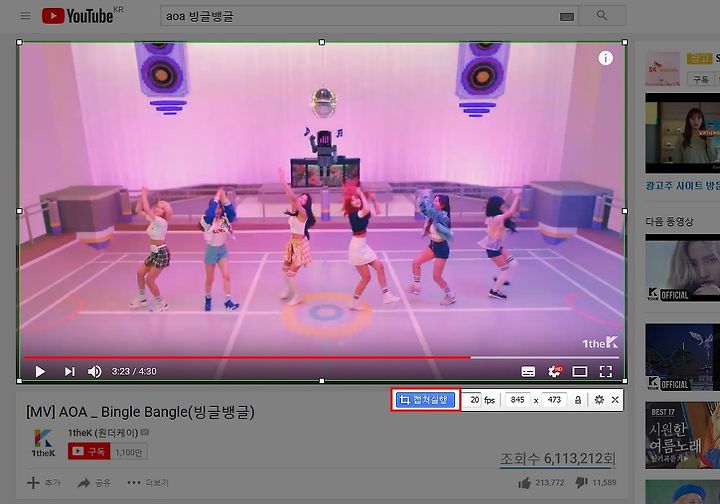
Task: Open the 1theK (원더케이) channel link
Action: 103,433
